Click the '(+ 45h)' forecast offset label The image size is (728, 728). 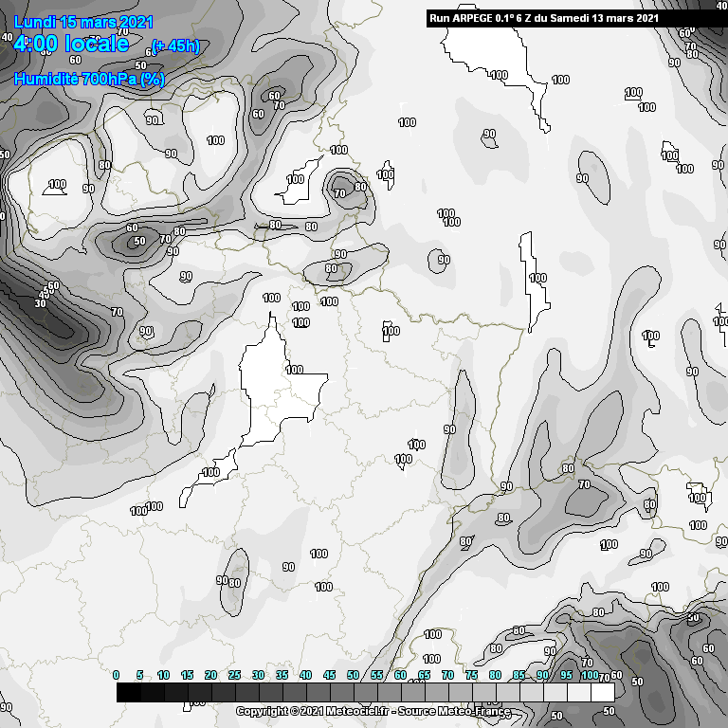point(175,46)
